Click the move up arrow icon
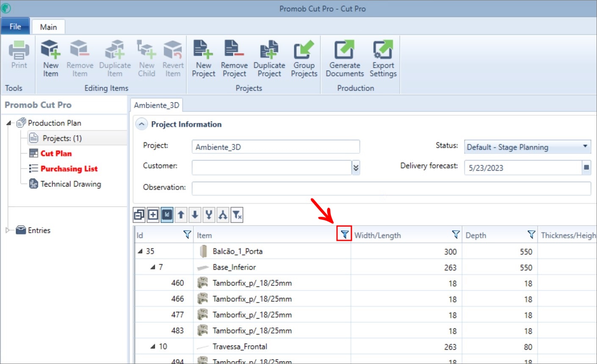Image resolution: width=597 pixels, height=364 pixels. pyautogui.click(x=181, y=215)
